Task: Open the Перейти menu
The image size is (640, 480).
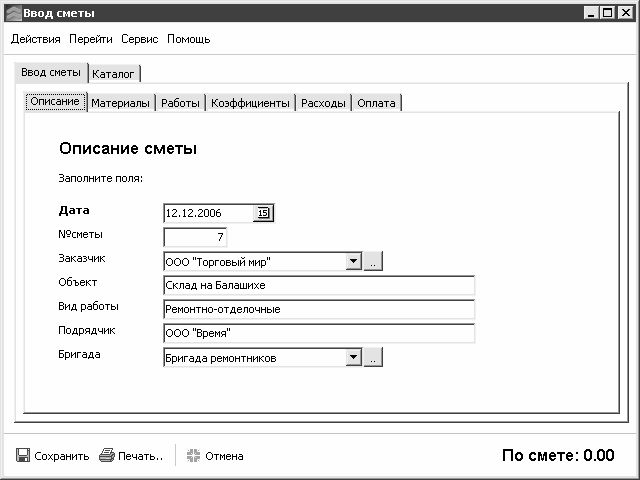Action: pos(91,39)
